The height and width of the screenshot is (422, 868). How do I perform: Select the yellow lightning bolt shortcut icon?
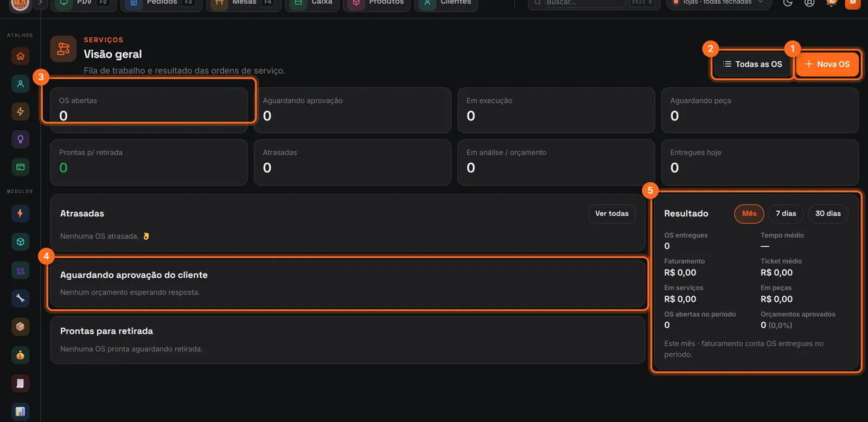[x=20, y=111]
